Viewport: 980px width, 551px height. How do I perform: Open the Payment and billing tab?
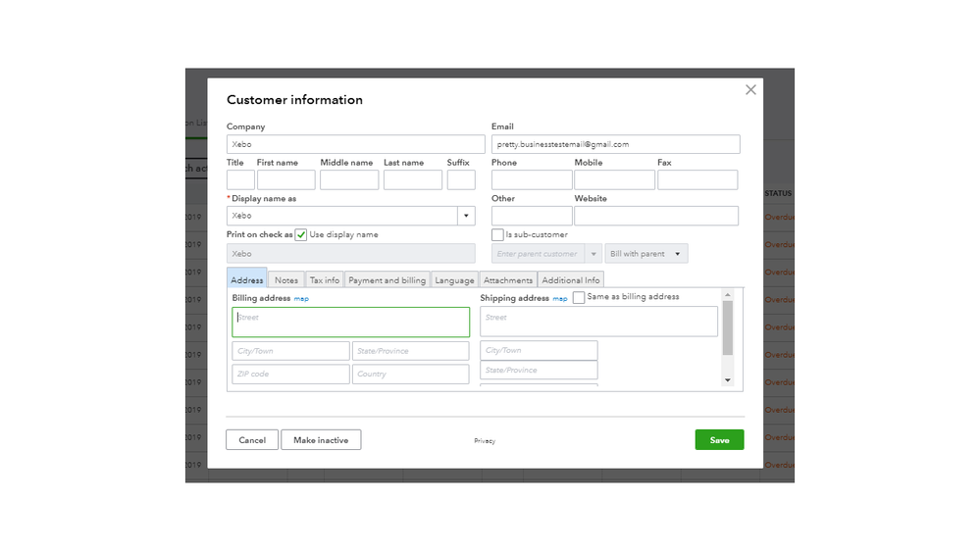click(x=387, y=279)
